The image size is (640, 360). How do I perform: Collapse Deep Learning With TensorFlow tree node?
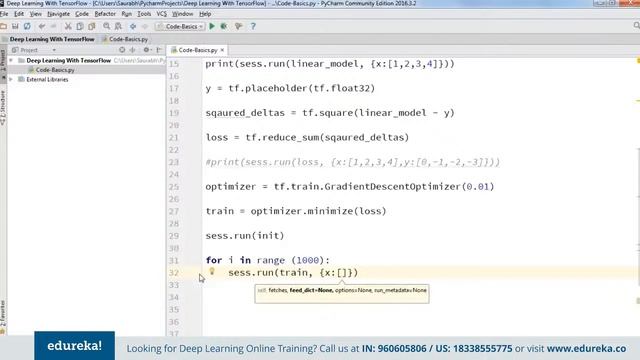pyautogui.click(x=11, y=60)
